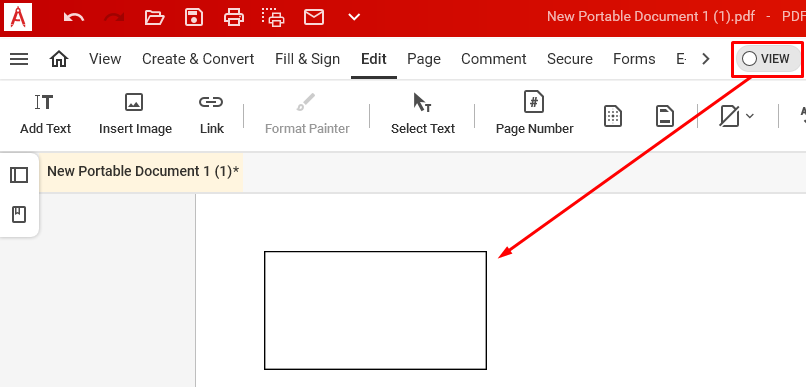The image size is (806, 387).
Task: Show more ribbon tabs with right chevron
Action: pyautogui.click(x=706, y=59)
